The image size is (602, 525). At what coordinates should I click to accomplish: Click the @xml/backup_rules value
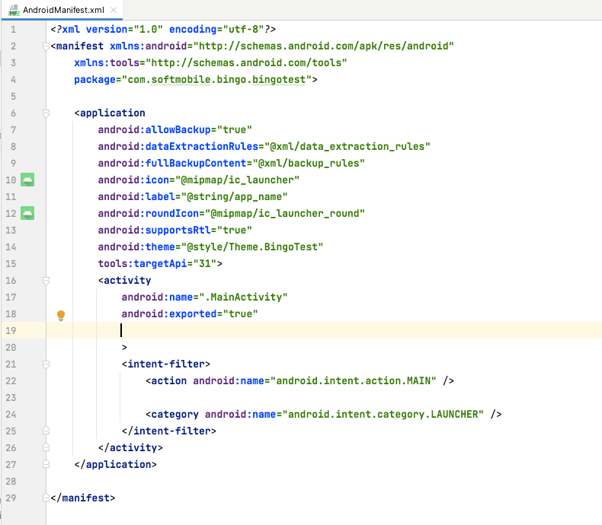click(309, 163)
